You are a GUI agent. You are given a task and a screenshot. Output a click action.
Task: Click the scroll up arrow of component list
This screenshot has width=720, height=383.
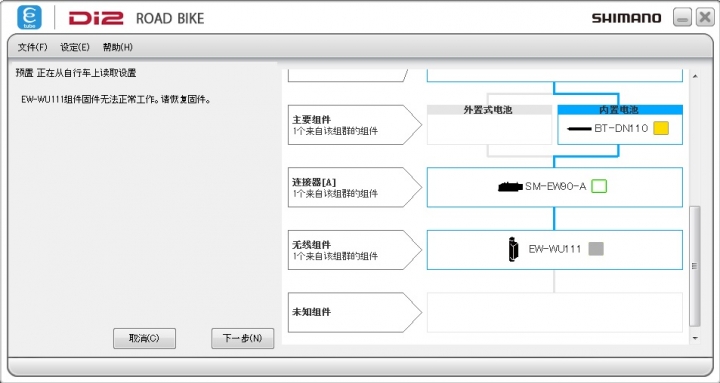(695, 76)
